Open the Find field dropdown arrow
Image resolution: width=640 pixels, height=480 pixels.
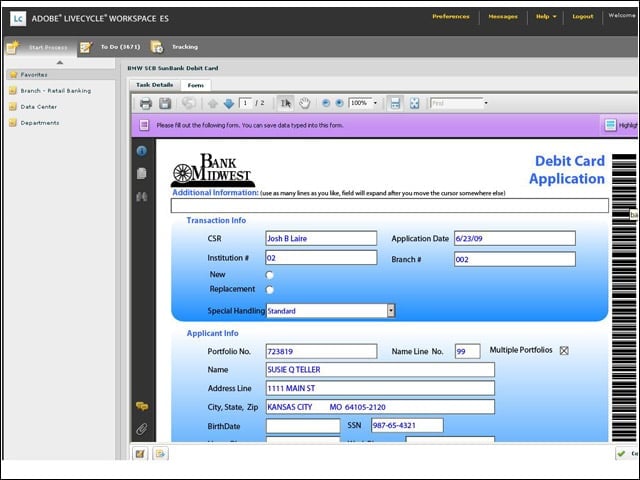click(x=486, y=103)
